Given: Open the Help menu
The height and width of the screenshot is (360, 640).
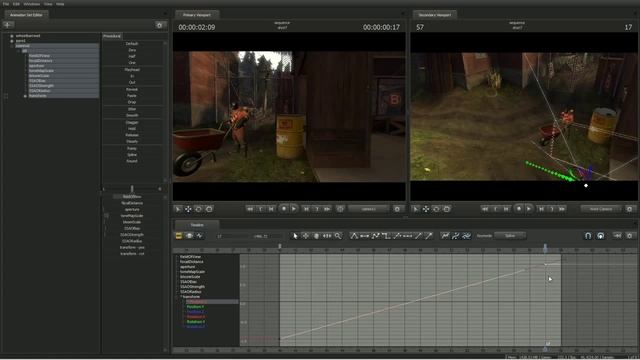Looking at the screenshot, I should [60, 4].
